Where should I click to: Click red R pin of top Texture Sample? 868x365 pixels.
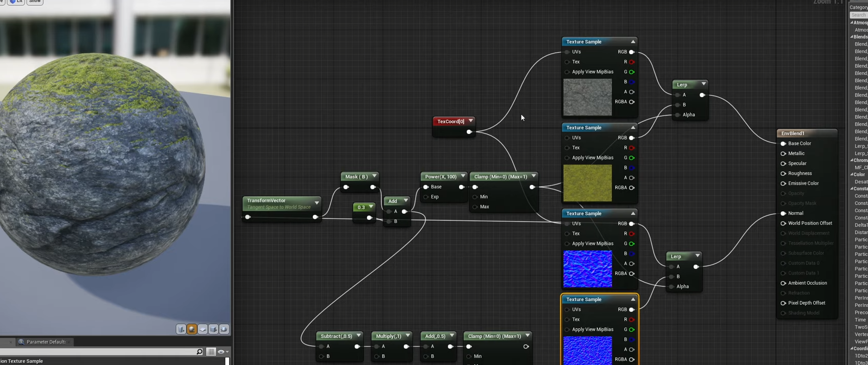(x=632, y=62)
